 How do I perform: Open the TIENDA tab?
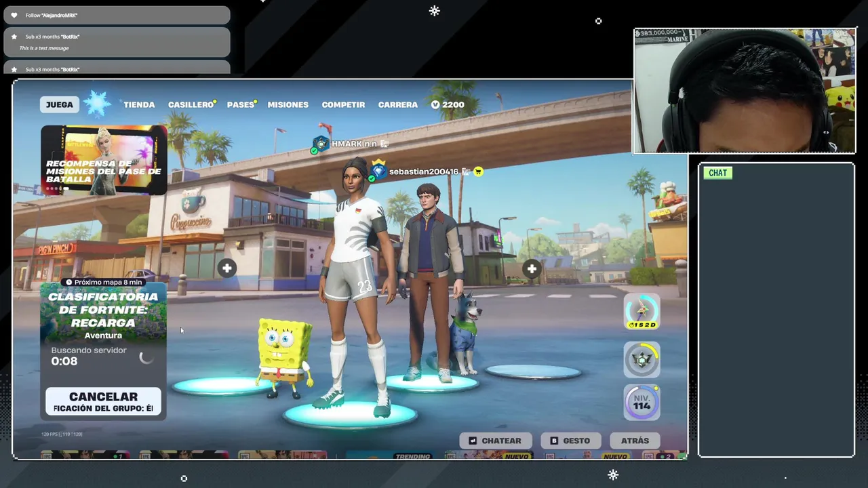click(x=139, y=104)
